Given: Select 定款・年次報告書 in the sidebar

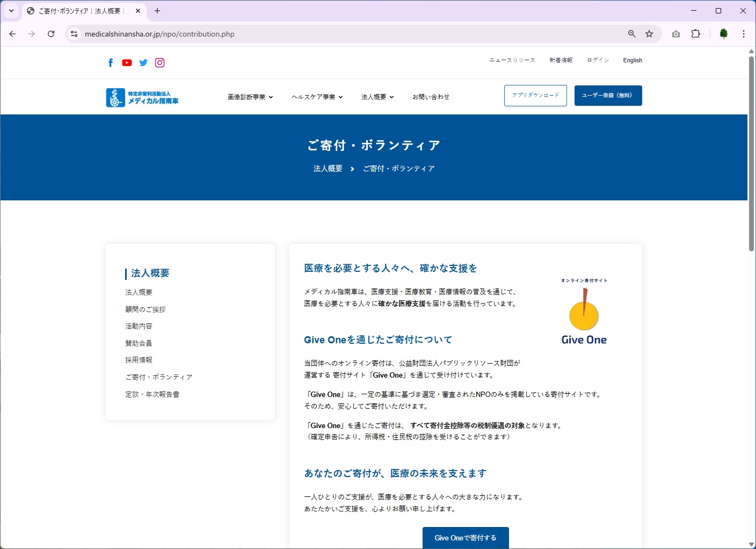Looking at the screenshot, I should coord(152,394).
